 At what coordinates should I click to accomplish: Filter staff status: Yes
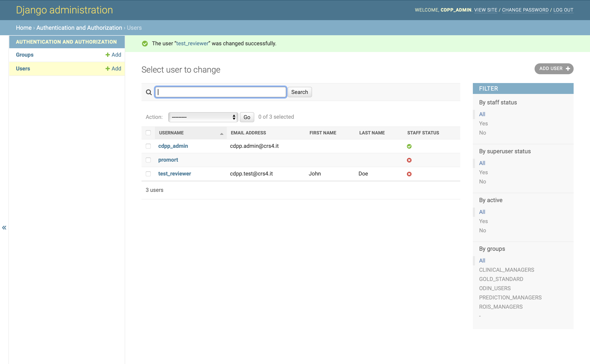(483, 123)
